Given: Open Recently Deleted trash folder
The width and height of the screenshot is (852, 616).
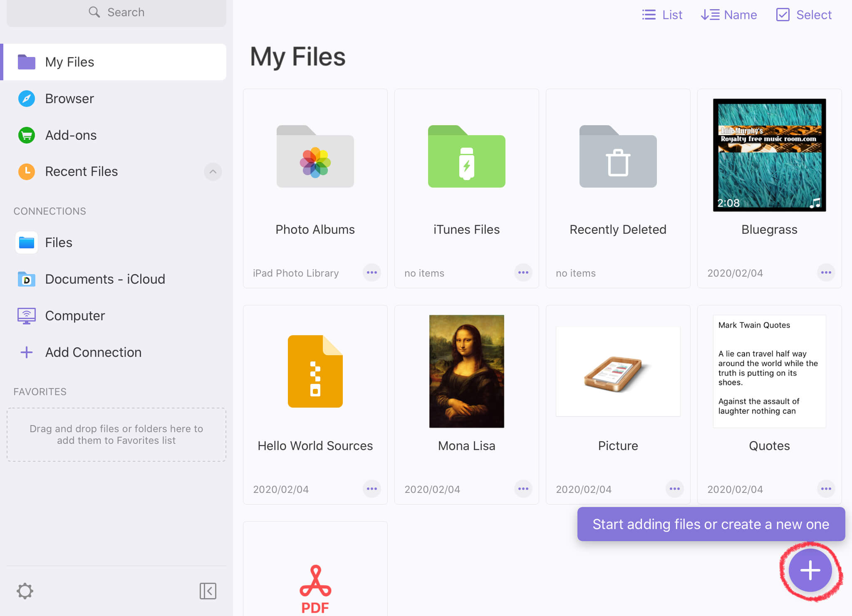Looking at the screenshot, I should click(618, 157).
